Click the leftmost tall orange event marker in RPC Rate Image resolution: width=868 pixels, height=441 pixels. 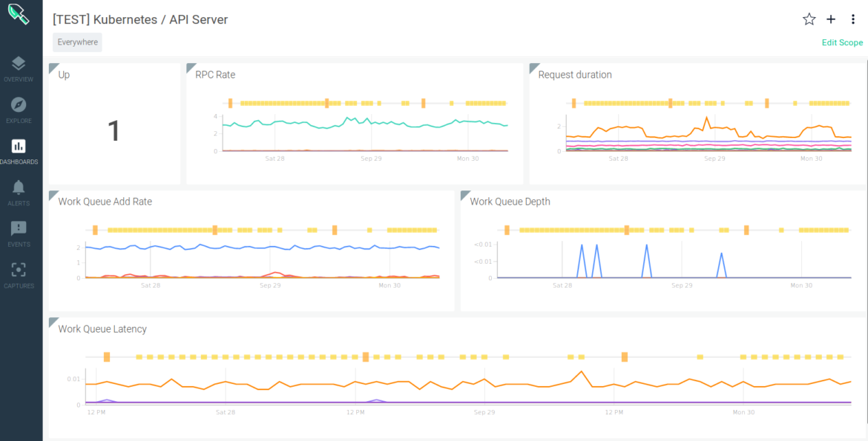(230, 103)
